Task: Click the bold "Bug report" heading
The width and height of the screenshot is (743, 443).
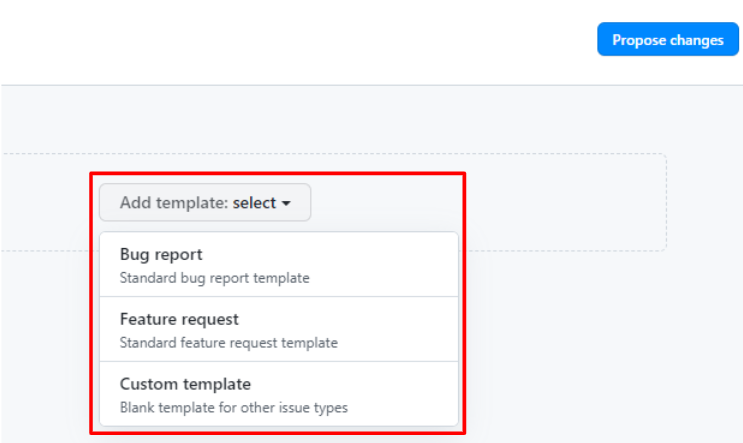Action: [x=161, y=254]
